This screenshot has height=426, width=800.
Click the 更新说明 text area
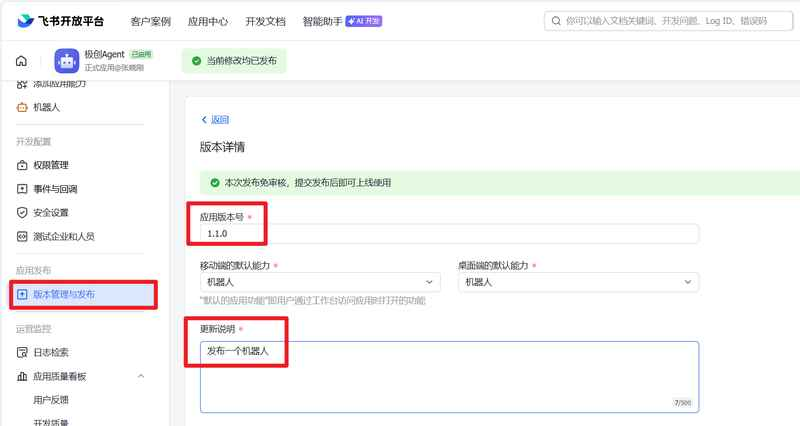[x=449, y=377]
